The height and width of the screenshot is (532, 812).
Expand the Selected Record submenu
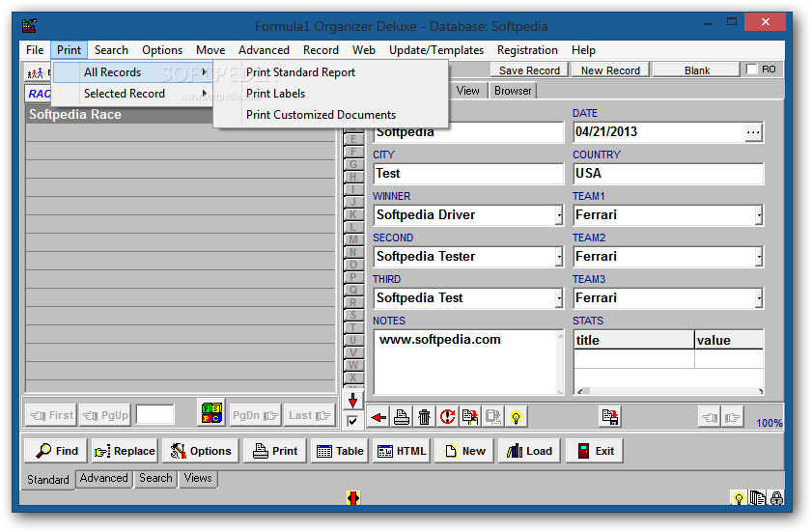132,94
